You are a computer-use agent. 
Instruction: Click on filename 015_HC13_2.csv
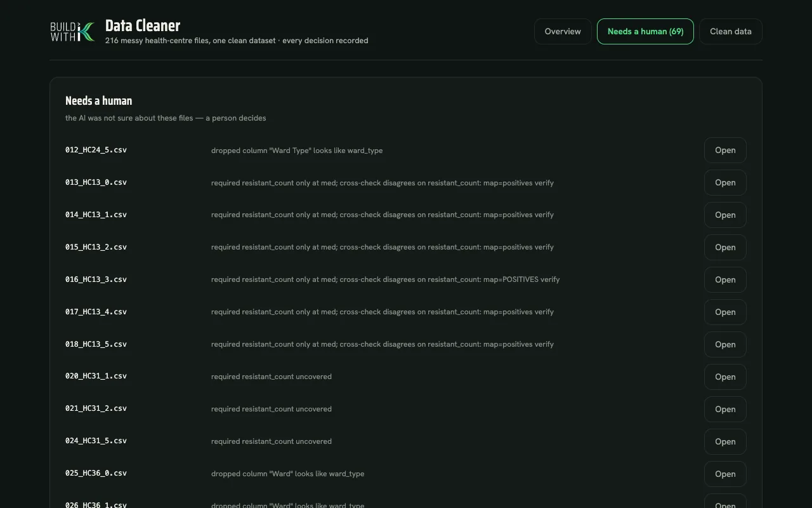96,248
